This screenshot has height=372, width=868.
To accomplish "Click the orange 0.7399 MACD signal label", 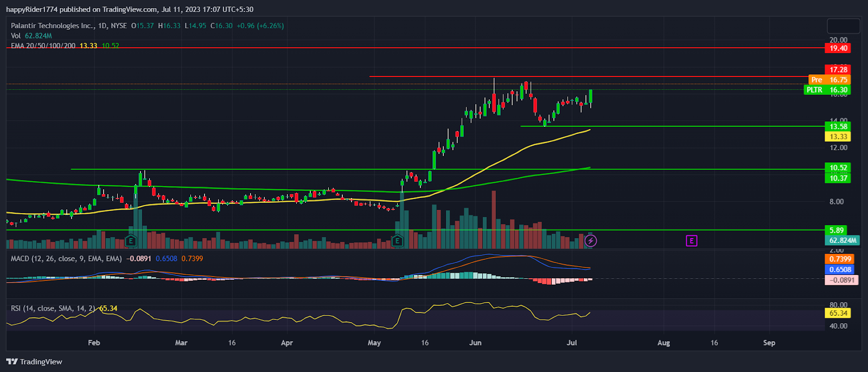I will pyautogui.click(x=839, y=259).
